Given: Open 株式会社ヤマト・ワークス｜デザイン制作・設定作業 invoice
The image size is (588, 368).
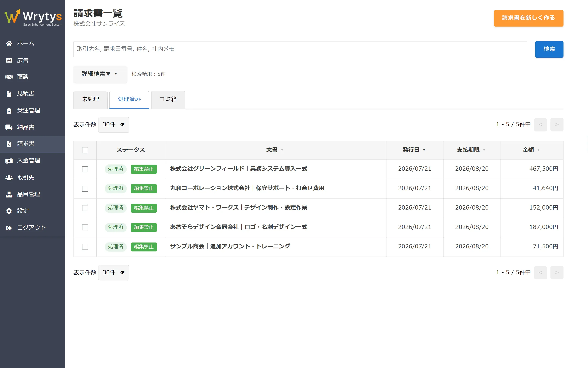Looking at the screenshot, I should [239, 208].
